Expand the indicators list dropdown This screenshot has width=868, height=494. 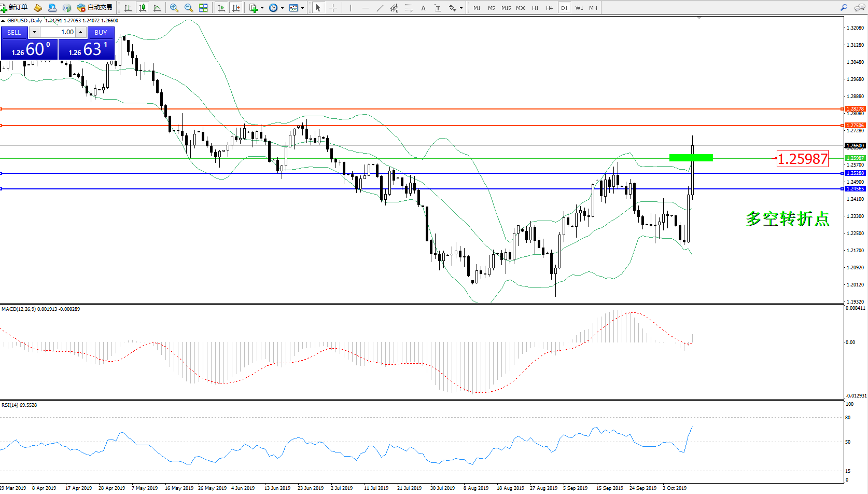click(262, 8)
